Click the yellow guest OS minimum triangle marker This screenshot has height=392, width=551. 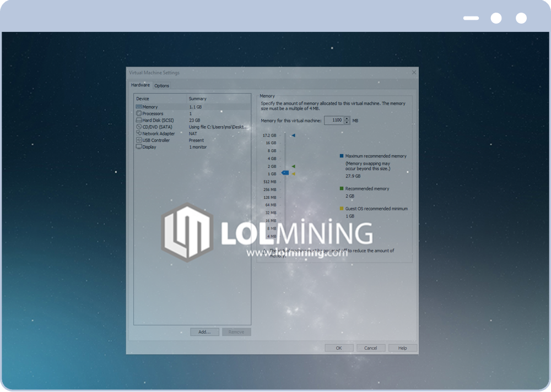click(293, 174)
